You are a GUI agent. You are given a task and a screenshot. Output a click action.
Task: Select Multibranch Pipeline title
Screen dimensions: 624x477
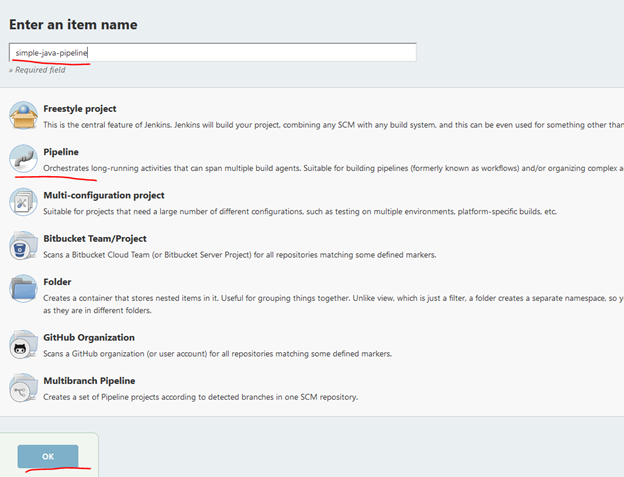[89, 381]
